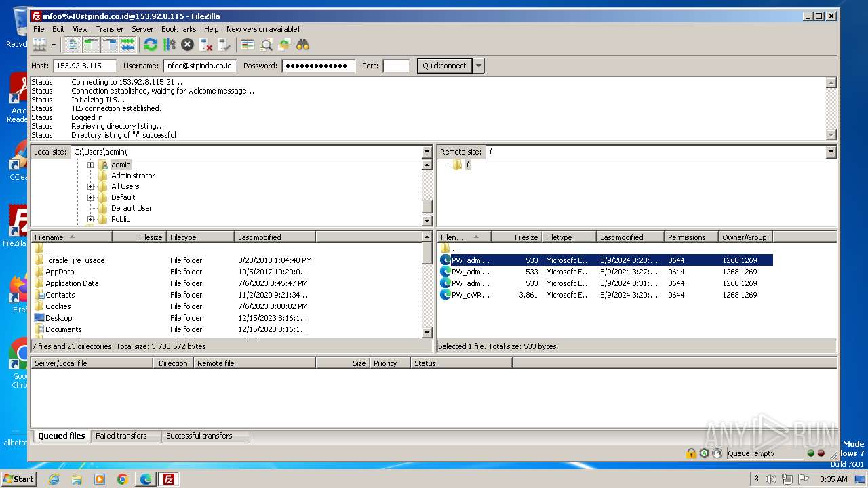Open Microsoft Edge from the taskbar
The height and width of the screenshot is (488, 868).
(145, 479)
